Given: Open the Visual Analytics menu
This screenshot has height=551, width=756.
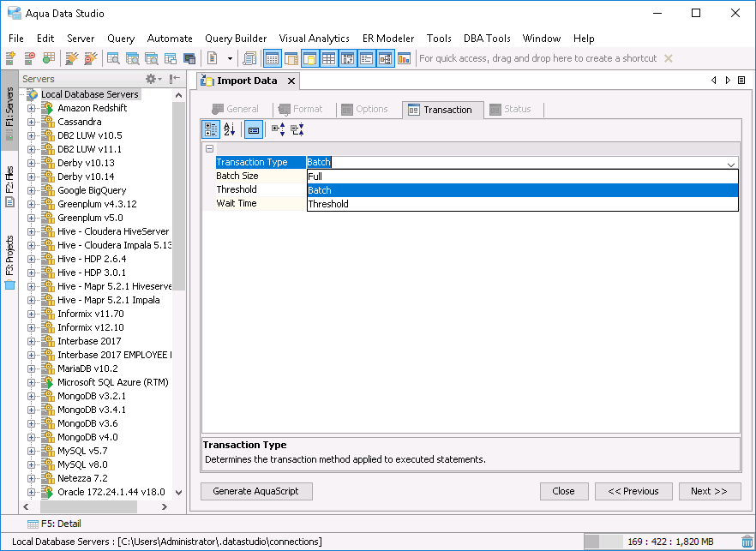Looking at the screenshot, I should [315, 39].
